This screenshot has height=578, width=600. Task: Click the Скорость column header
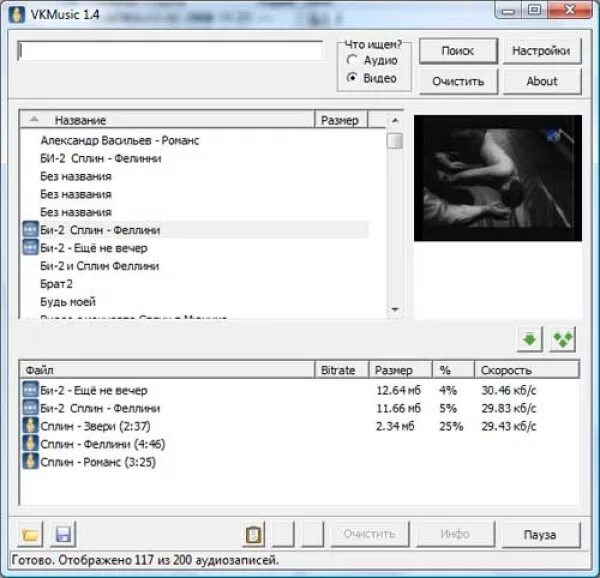[x=527, y=370]
